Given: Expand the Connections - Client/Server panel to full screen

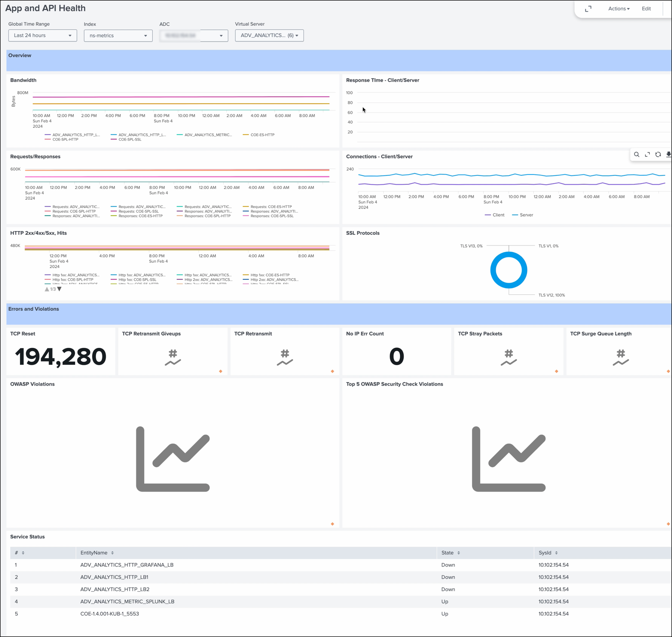Looking at the screenshot, I should (x=647, y=155).
